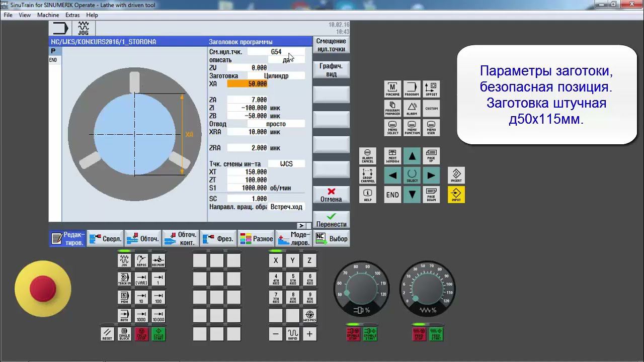Click the OFFSET key
Viewport: 644px width, 362px height.
pos(431,89)
